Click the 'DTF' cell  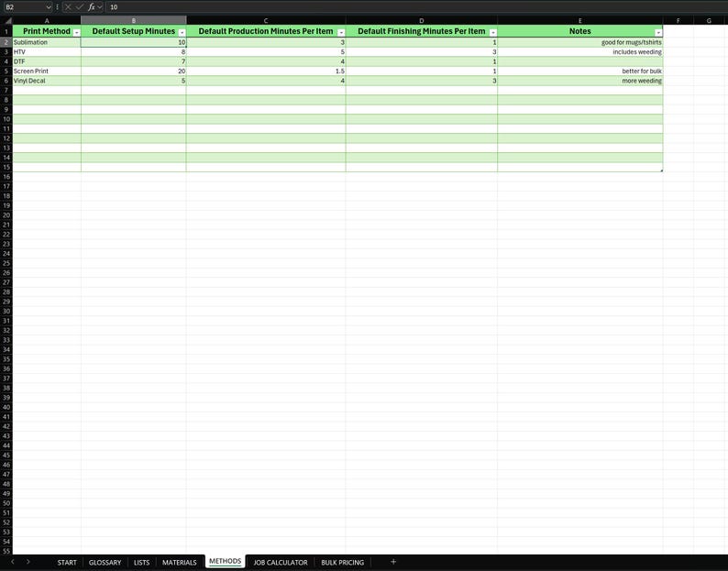click(x=47, y=61)
